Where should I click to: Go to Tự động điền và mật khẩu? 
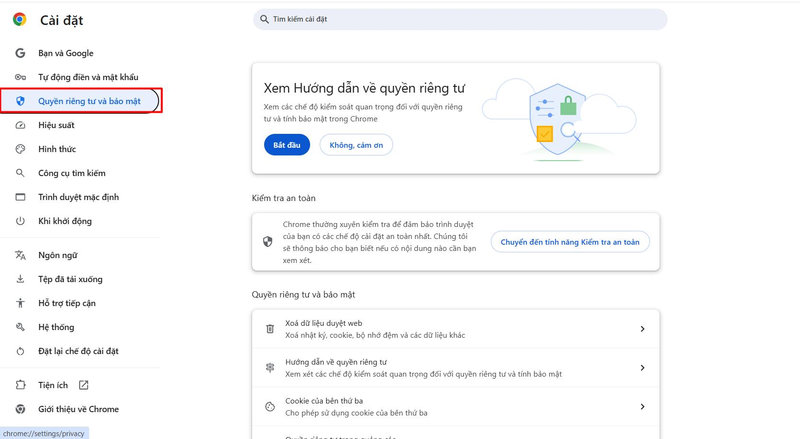coord(88,77)
